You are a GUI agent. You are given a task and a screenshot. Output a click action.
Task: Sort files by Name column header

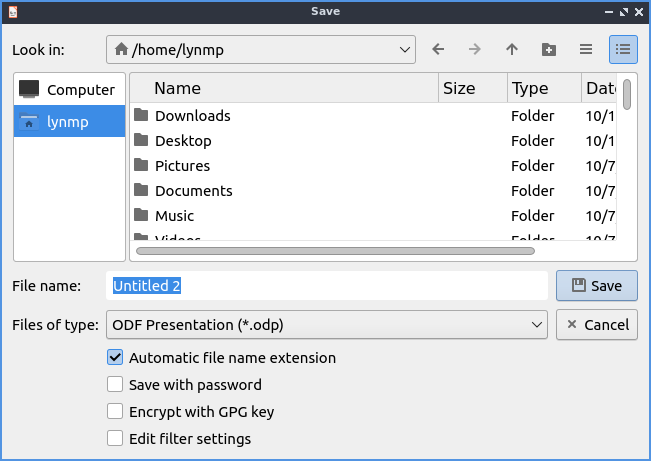click(x=285, y=88)
